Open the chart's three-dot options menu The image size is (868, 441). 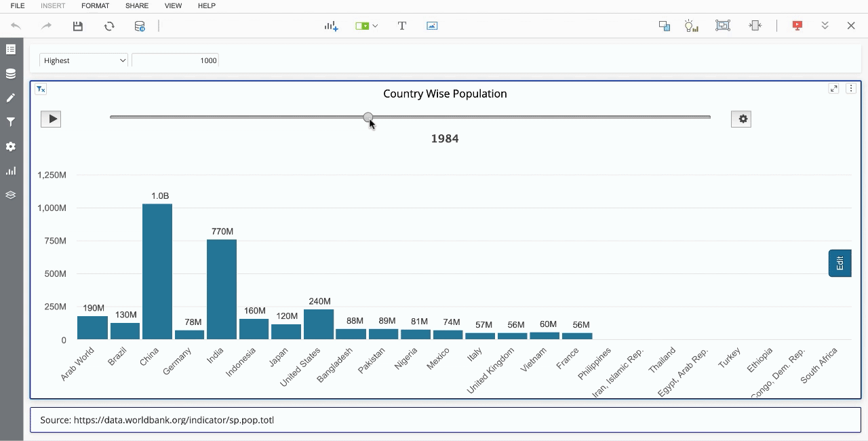(851, 88)
